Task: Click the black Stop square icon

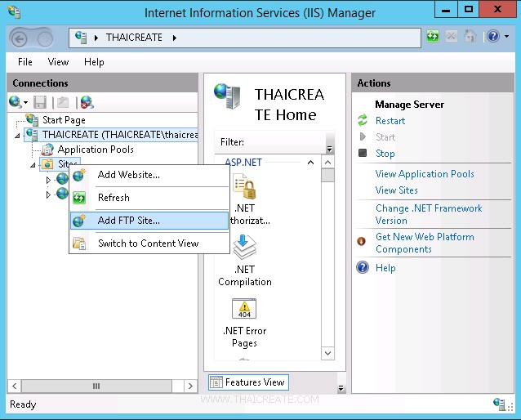Action: point(363,153)
